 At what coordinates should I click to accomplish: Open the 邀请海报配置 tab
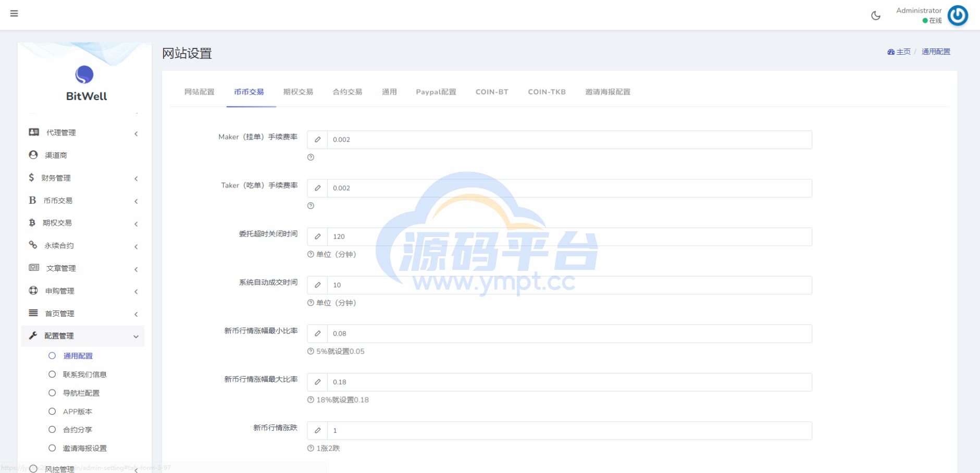click(x=608, y=92)
